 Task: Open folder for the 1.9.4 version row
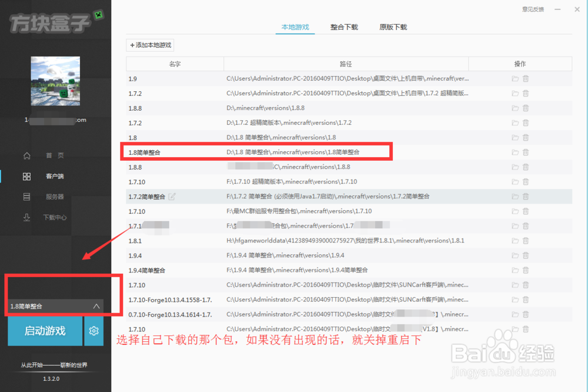tap(514, 255)
